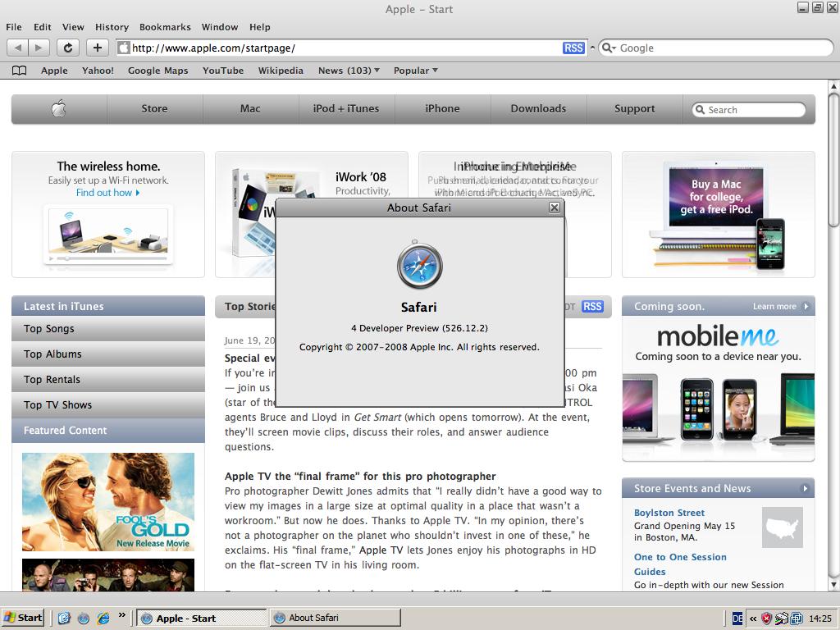Open the Wikipedia bookmark
The height and width of the screenshot is (630, 840).
click(281, 71)
